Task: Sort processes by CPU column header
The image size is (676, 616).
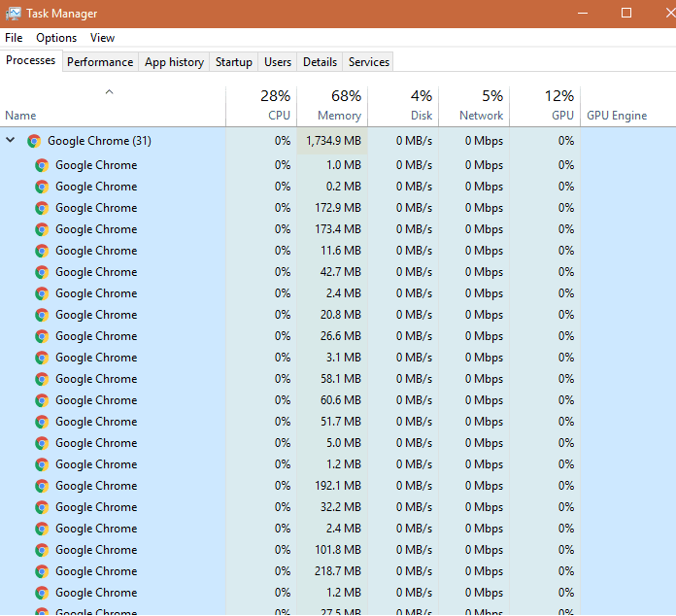Action: [x=279, y=116]
